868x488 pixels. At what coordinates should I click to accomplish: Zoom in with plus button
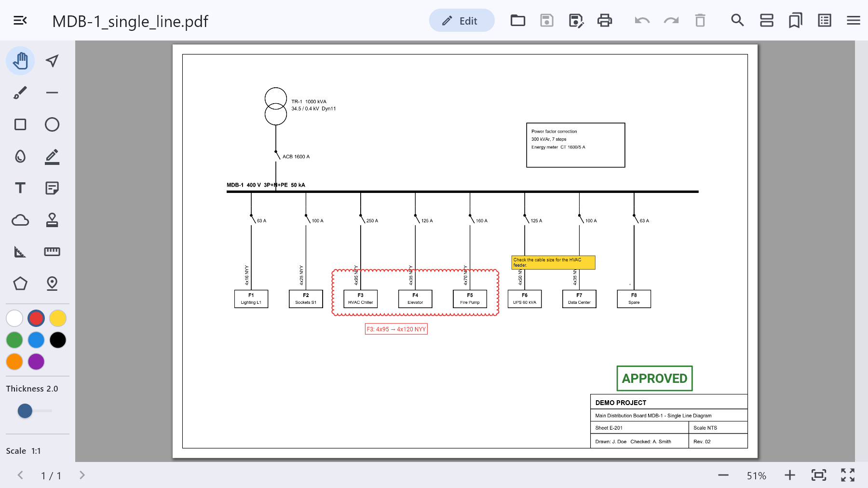pyautogui.click(x=790, y=475)
